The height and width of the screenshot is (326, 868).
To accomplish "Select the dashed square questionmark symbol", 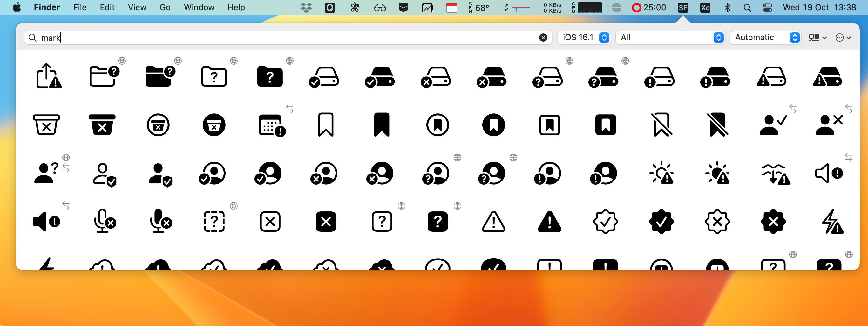I will (x=214, y=222).
